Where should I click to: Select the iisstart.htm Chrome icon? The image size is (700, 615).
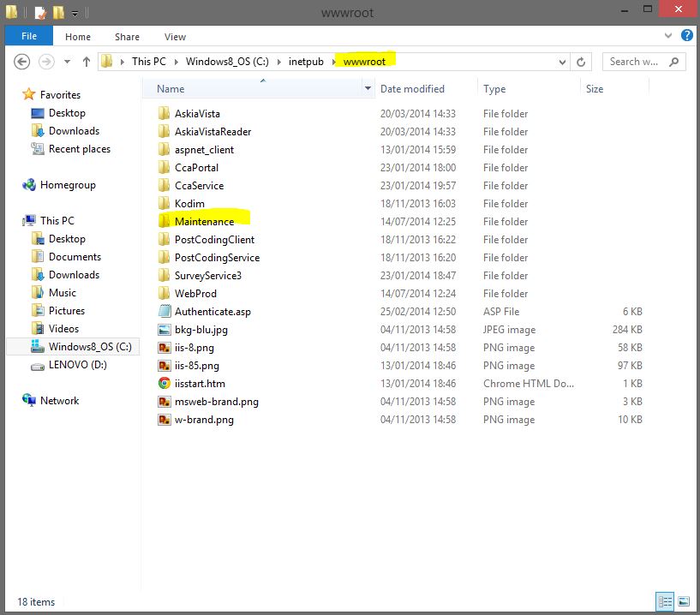point(165,384)
